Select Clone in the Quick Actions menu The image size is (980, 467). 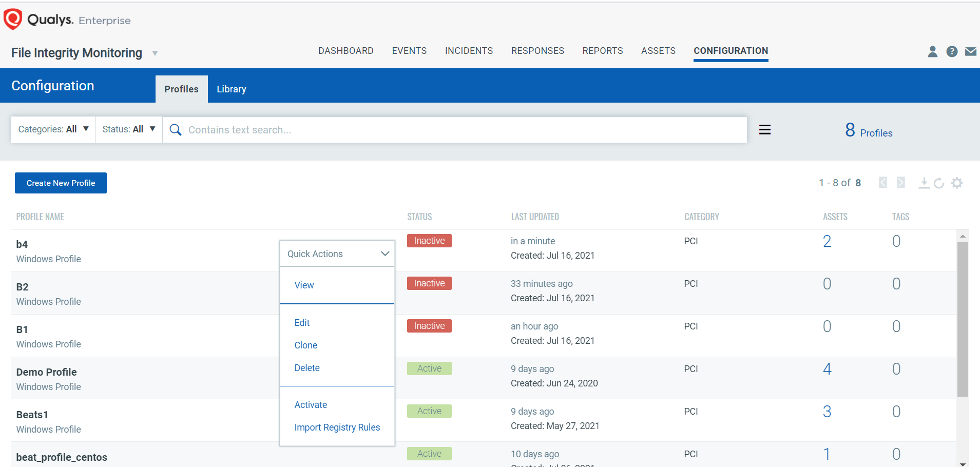[x=305, y=345]
